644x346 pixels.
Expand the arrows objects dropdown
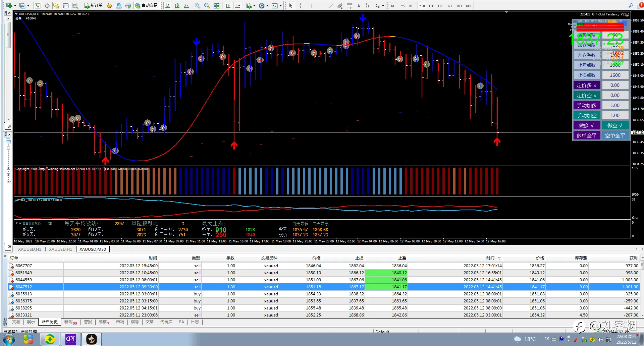point(383,6)
